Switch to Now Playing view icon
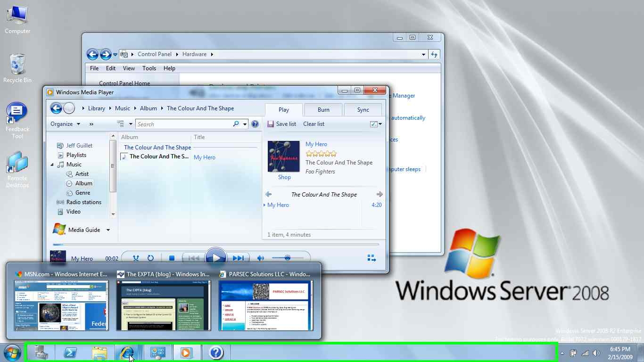This screenshot has height=362, width=644. pos(372,258)
